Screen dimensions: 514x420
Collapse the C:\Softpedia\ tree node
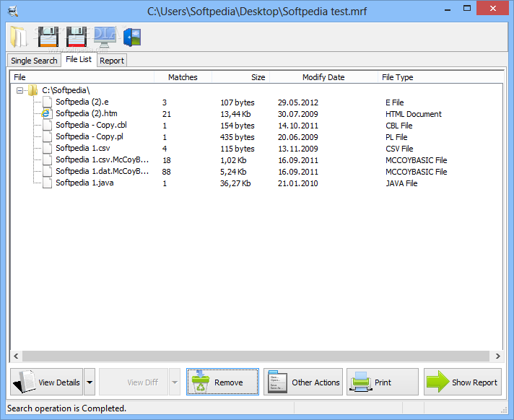19,90
